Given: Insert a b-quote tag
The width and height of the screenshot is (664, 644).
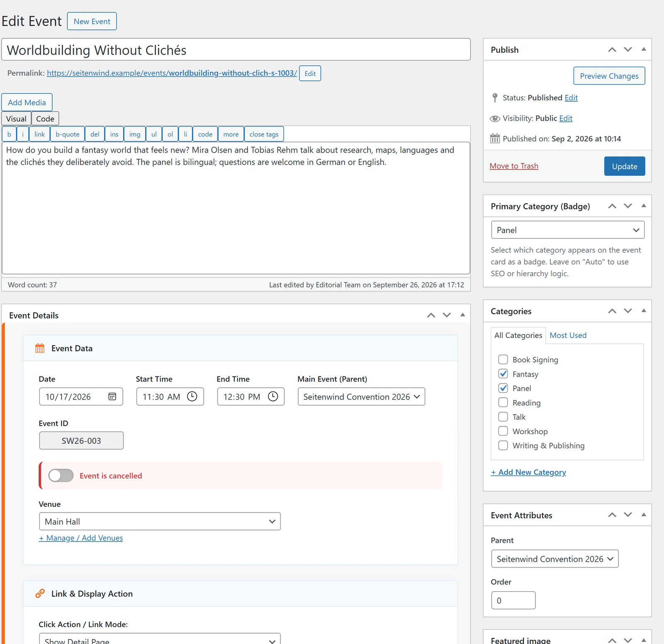Looking at the screenshot, I should click(67, 134).
